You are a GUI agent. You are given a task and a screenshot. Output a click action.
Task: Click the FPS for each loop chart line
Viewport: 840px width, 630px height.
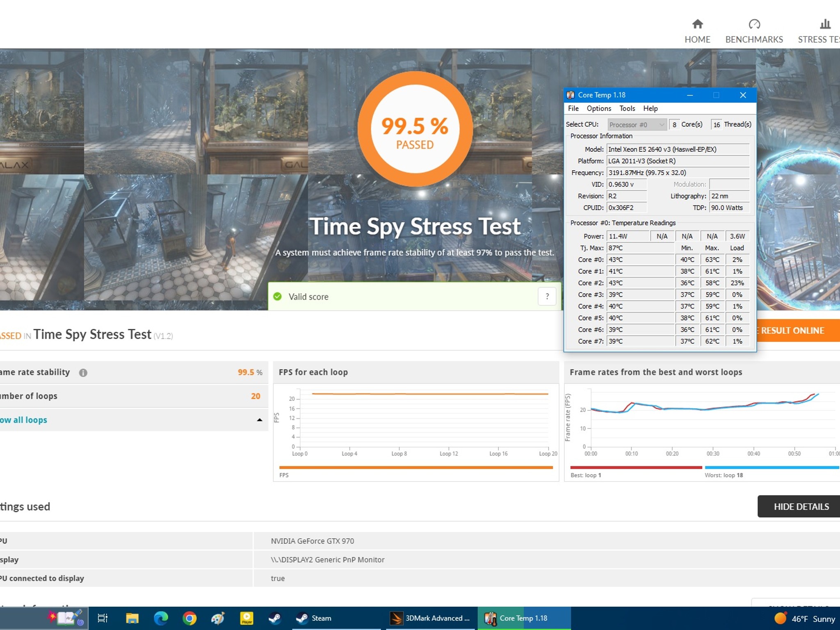pos(430,394)
